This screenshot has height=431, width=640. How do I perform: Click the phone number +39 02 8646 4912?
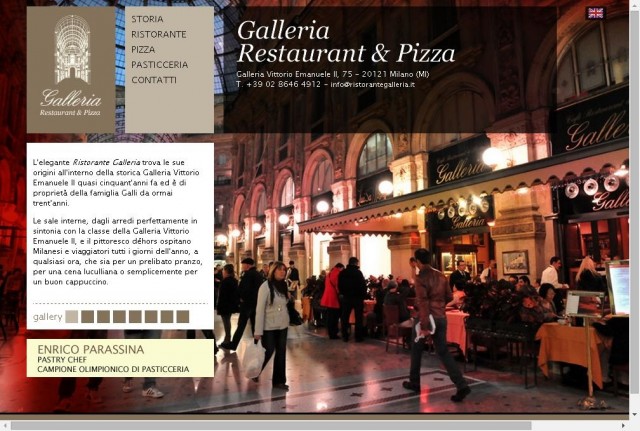(284, 84)
